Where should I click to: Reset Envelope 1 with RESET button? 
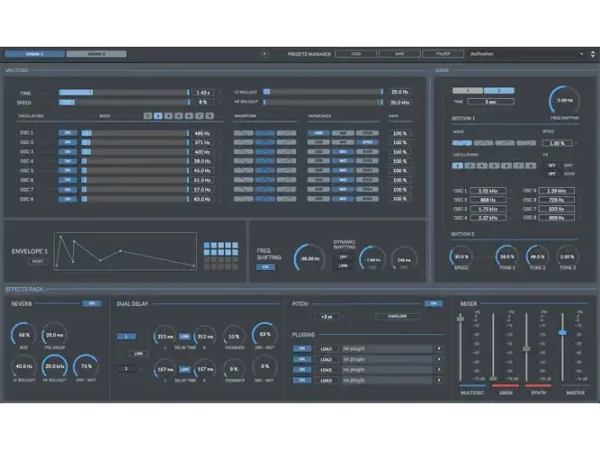[38, 261]
